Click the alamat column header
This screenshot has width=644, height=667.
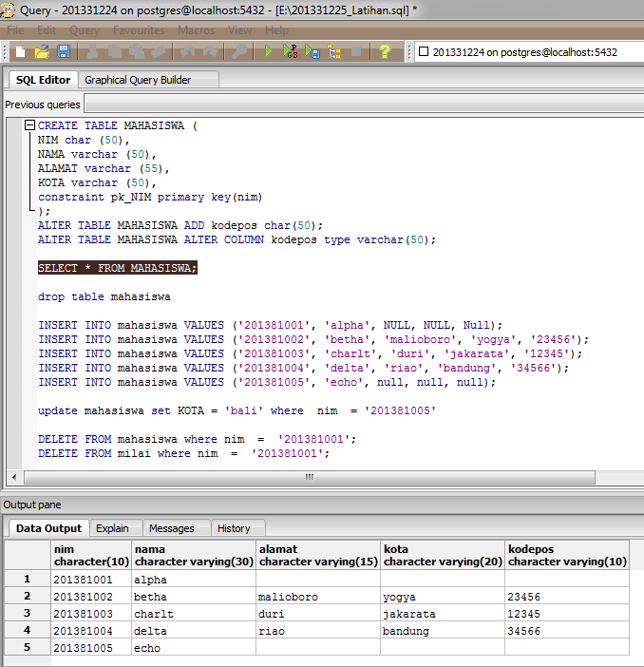click(x=318, y=555)
